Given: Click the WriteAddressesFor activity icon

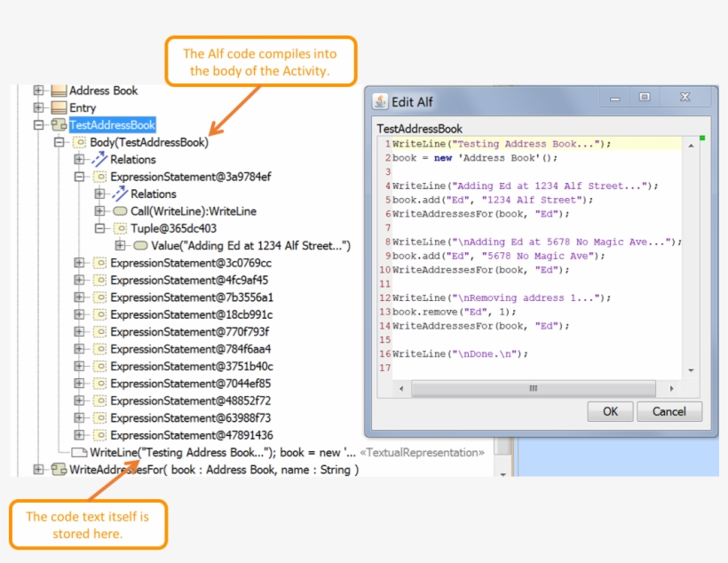Looking at the screenshot, I should [59, 470].
